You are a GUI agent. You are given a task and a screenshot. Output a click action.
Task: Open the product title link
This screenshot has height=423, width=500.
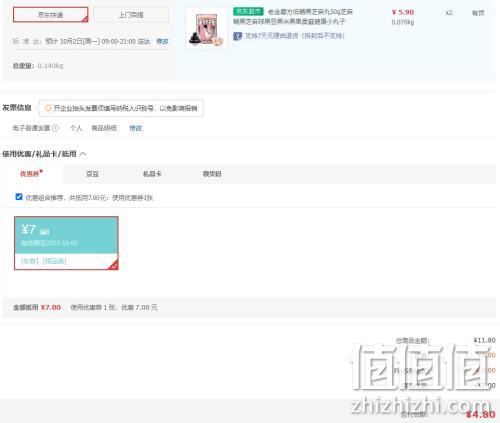[x=293, y=17]
